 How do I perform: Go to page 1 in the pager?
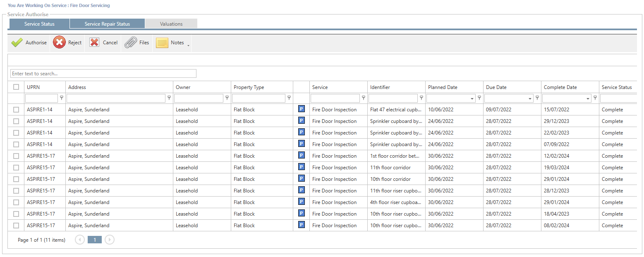[x=95, y=240]
